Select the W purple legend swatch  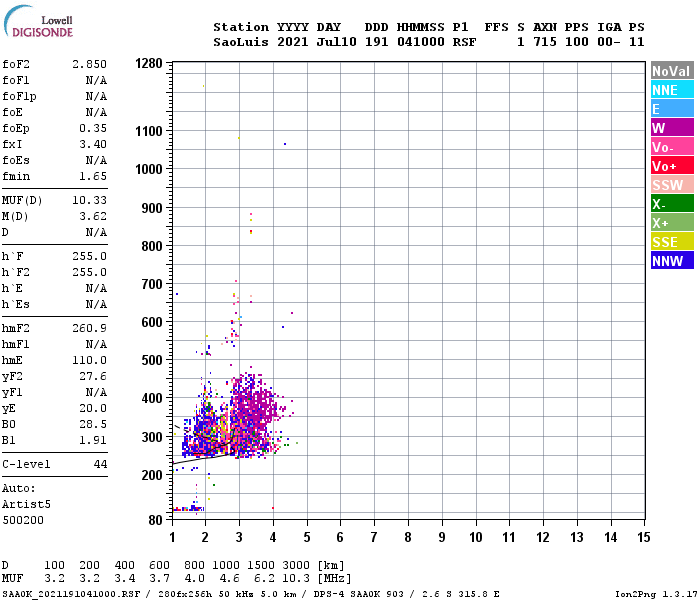click(672, 128)
